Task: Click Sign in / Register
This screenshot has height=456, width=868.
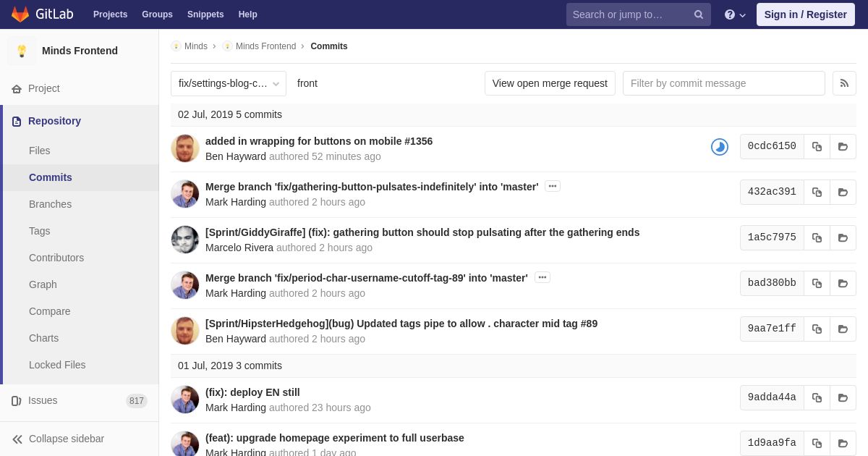Action: coord(806,14)
